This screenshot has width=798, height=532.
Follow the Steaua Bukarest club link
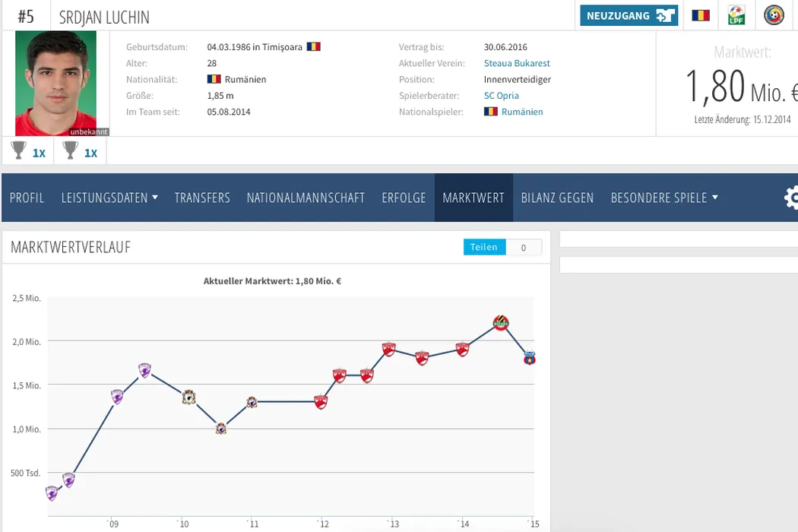coord(517,64)
